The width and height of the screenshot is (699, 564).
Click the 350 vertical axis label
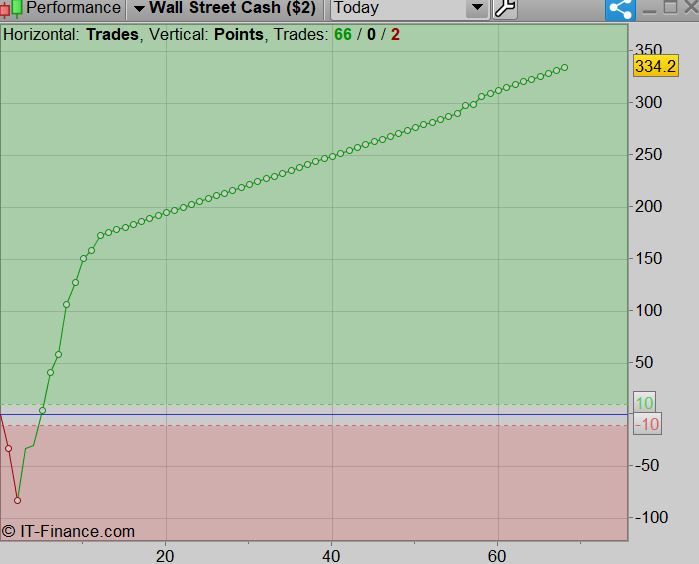coord(648,49)
